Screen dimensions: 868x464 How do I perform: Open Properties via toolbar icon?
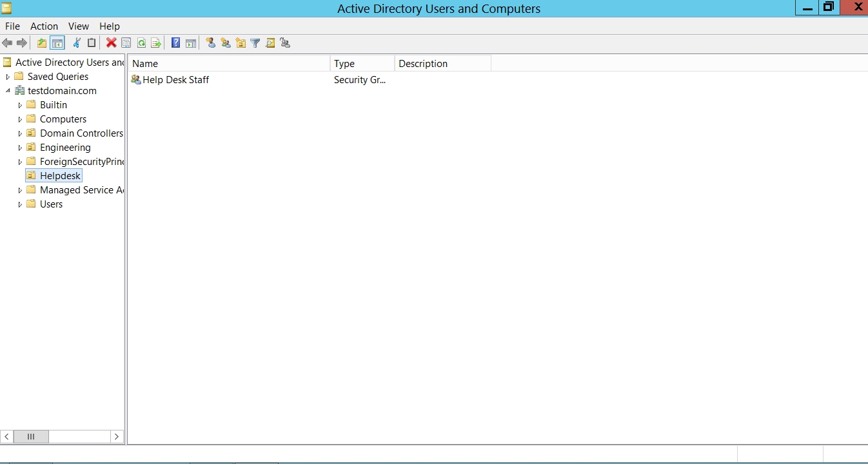126,43
